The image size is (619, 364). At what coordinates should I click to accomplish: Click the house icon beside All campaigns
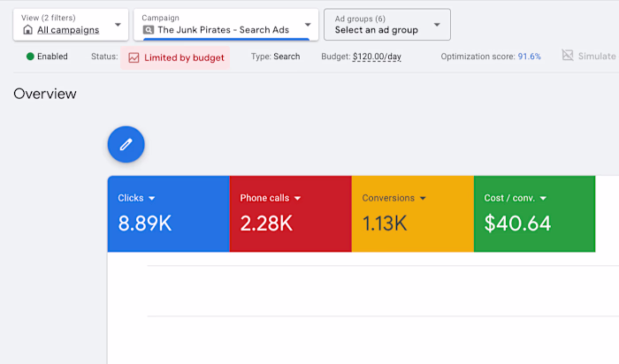tap(27, 30)
